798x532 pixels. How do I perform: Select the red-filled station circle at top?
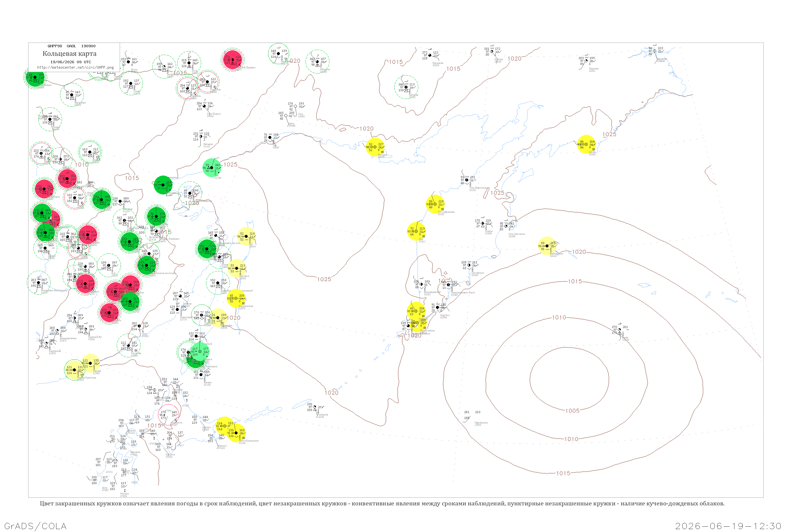pyautogui.click(x=232, y=60)
